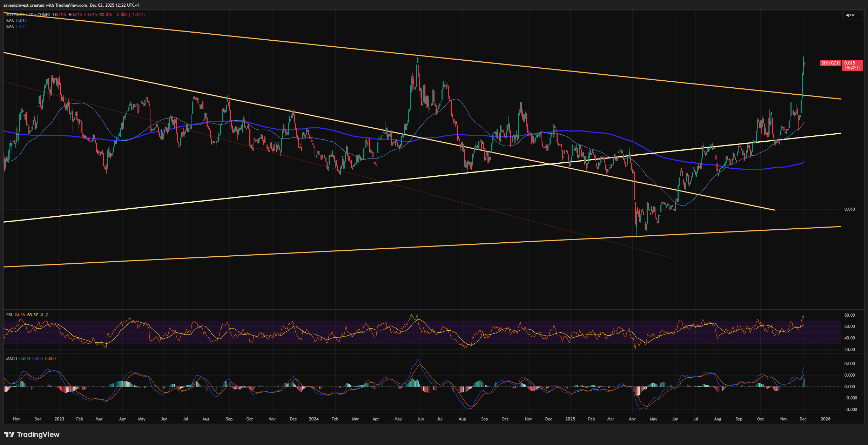Click the second SMA 0.011 legend label
The image size is (868, 445).
coord(16,27)
